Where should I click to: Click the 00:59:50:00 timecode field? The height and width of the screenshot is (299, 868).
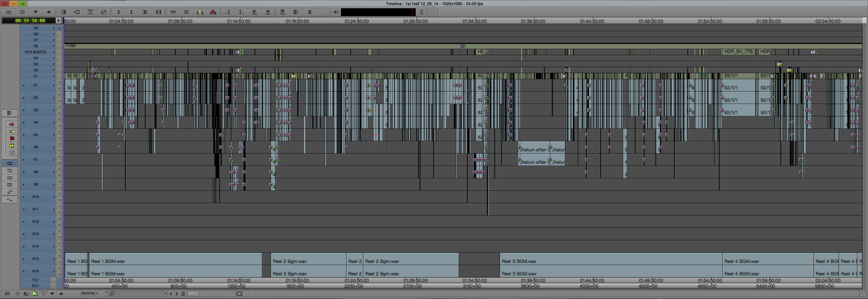pyautogui.click(x=29, y=20)
